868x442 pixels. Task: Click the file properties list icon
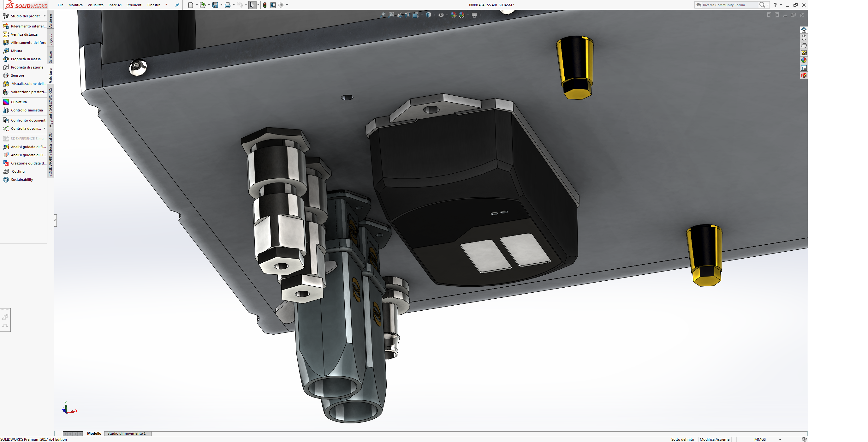273,5
